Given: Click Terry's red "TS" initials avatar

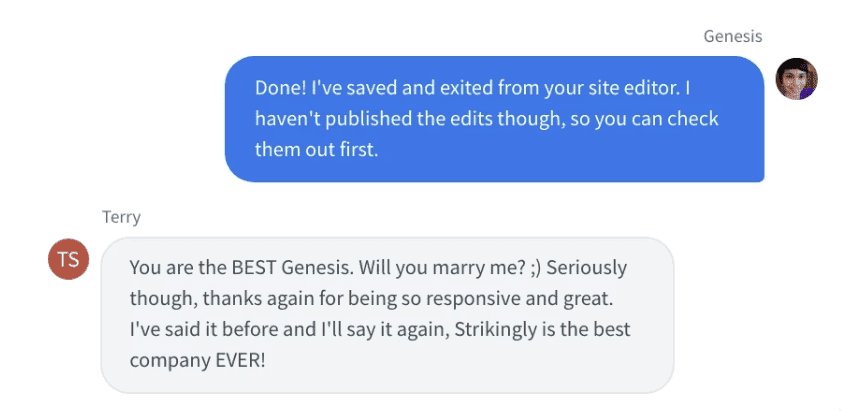Looking at the screenshot, I should coord(68,259).
